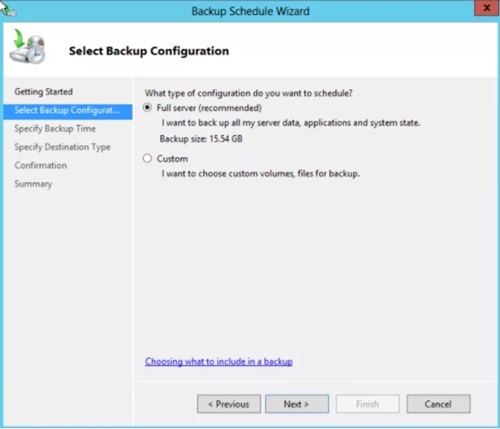Select the Select Backup Configuration step
This screenshot has width=500, height=429.
tap(68, 111)
